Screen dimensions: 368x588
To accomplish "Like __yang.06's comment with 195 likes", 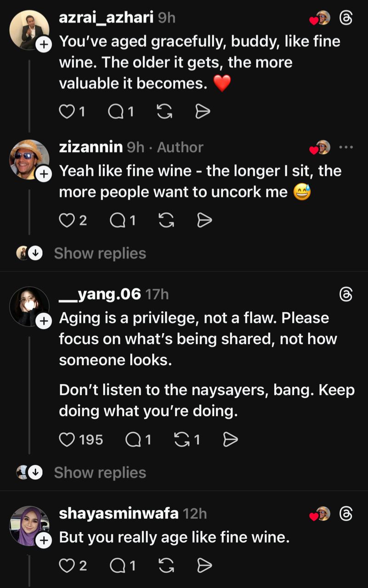I will pyautogui.click(x=67, y=440).
